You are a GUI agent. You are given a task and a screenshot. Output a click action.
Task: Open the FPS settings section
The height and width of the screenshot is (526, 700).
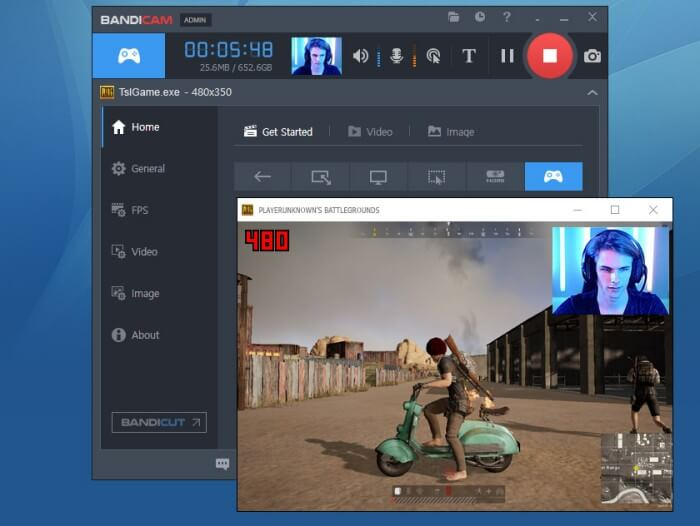(x=159, y=210)
